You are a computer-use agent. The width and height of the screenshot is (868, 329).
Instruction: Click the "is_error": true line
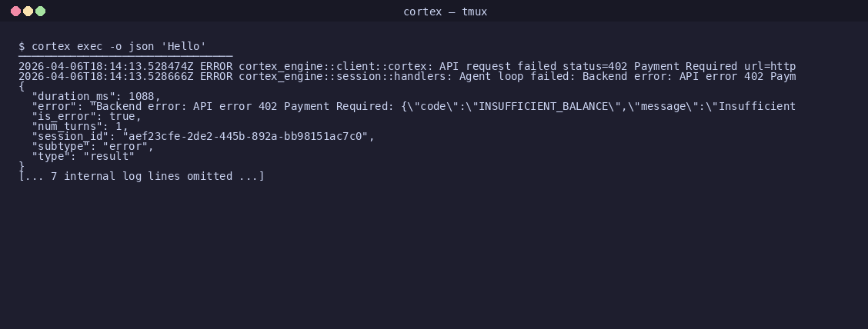87,116
